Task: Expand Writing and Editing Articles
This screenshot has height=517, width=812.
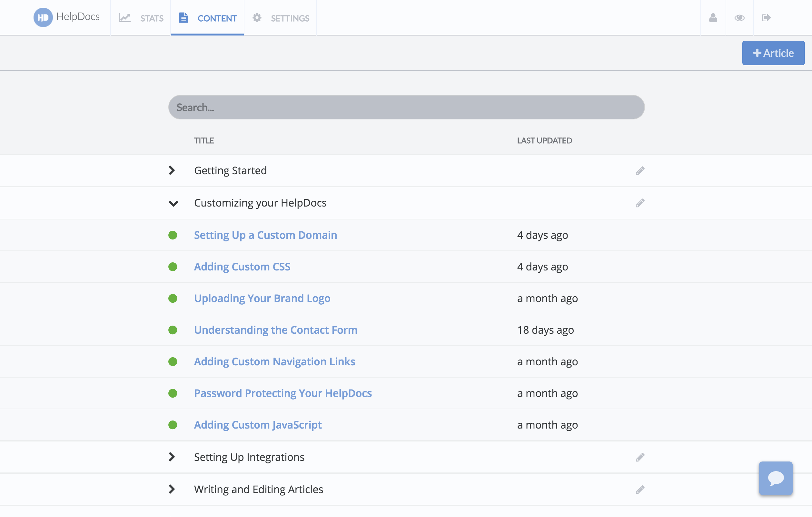Action: coord(172,489)
